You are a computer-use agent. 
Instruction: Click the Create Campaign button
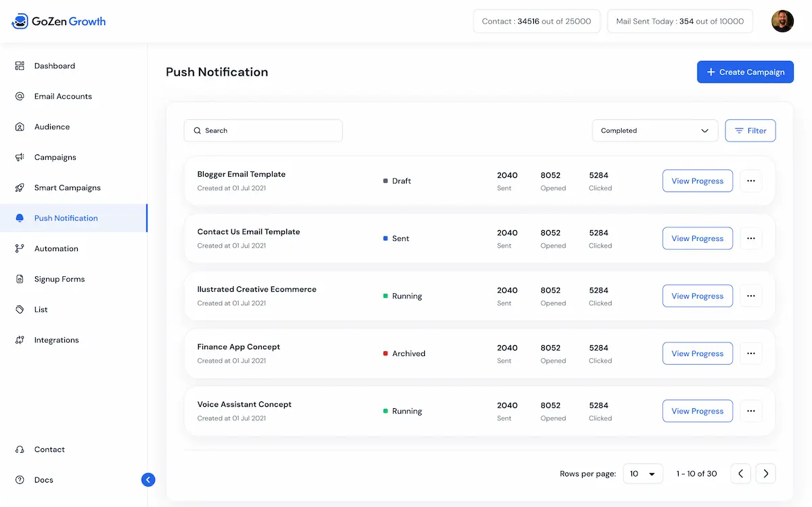pyautogui.click(x=745, y=72)
